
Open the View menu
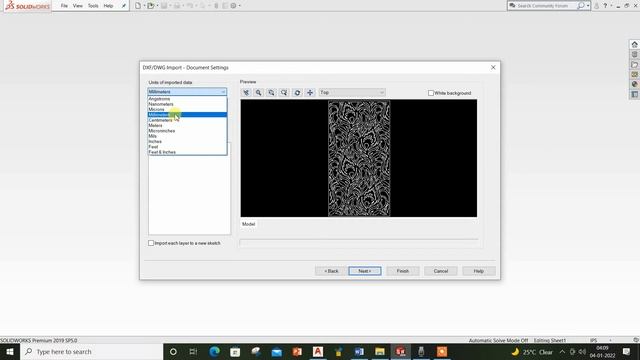(78, 6)
